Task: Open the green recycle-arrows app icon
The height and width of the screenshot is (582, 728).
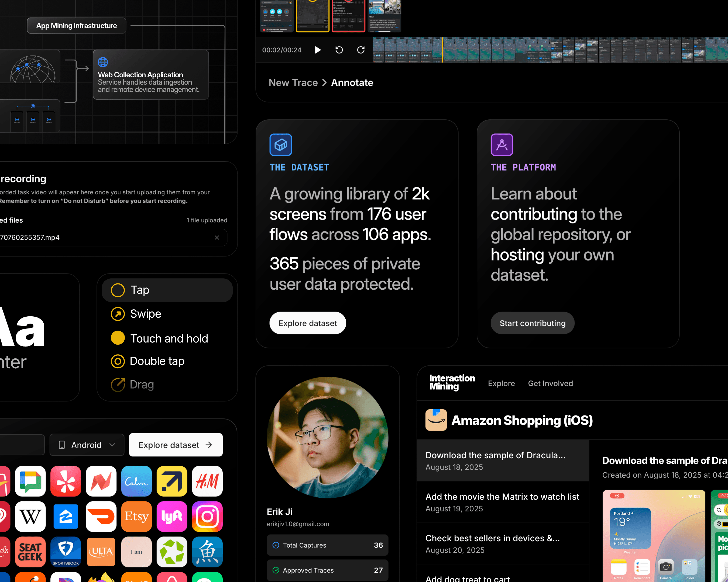Action: point(172,552)
